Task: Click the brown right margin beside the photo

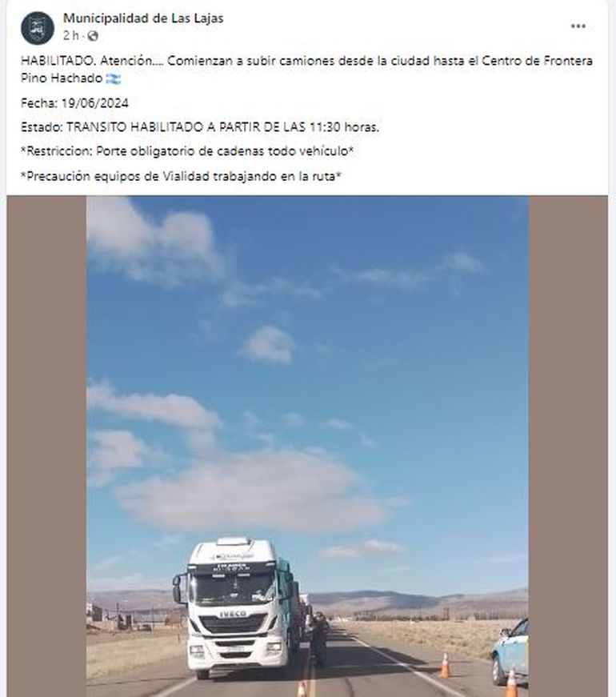Action: pyautogui.click(x=567, y=446)
